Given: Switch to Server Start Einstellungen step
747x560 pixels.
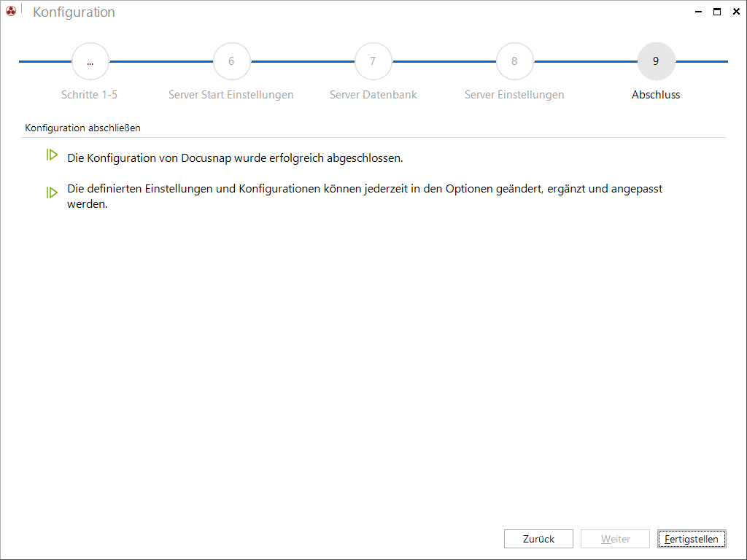Looking at the screenshot, I should pos(231,95).
